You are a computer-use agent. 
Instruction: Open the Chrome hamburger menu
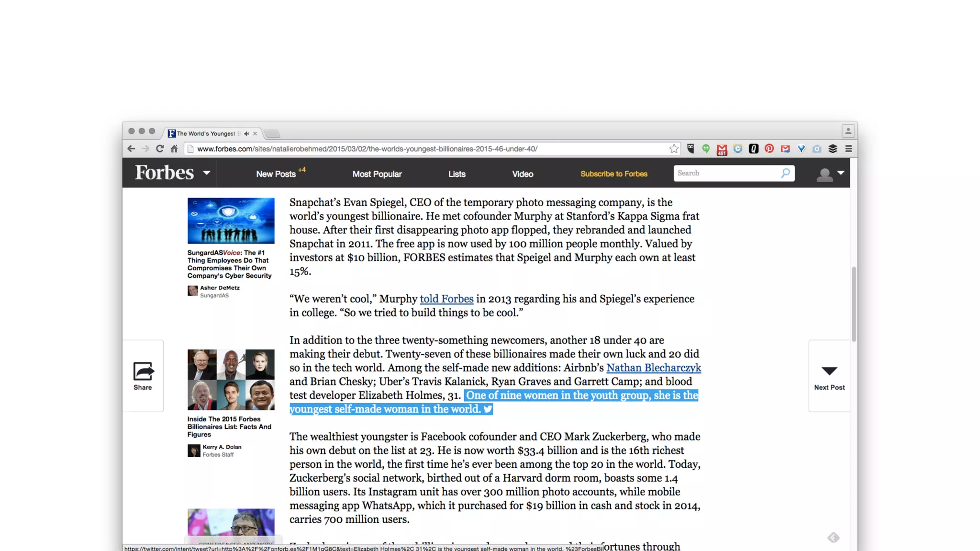click(848, 149)
